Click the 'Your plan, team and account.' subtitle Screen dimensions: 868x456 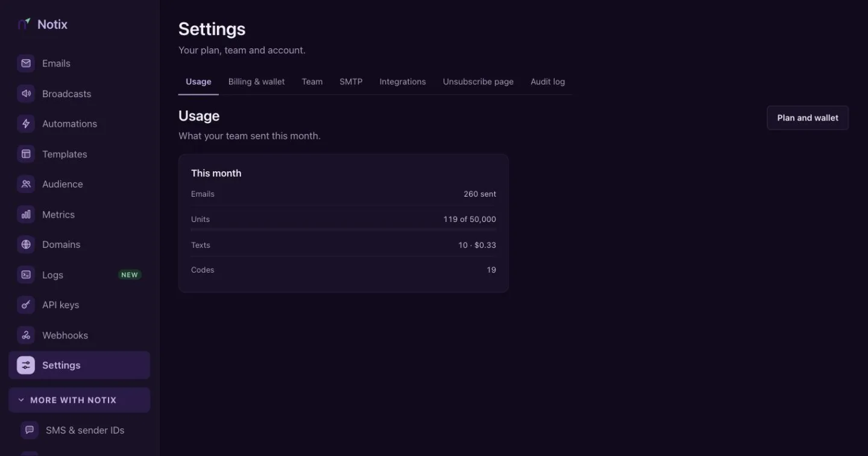tap(242, 50)
